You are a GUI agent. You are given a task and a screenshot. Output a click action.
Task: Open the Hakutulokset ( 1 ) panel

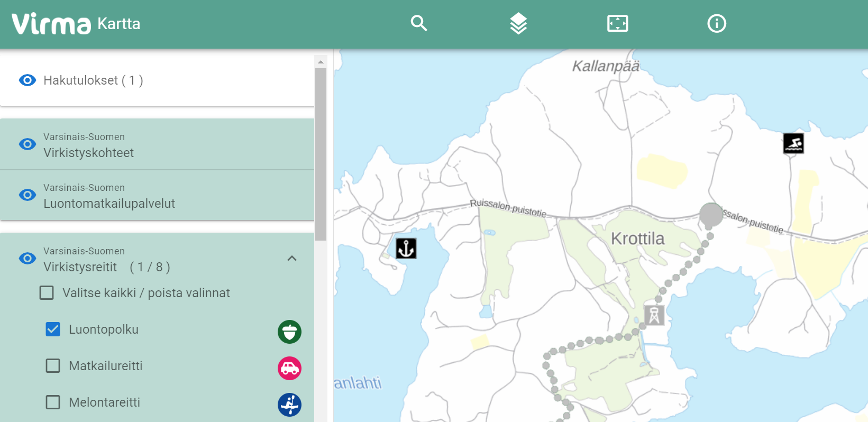coord(157,80)
